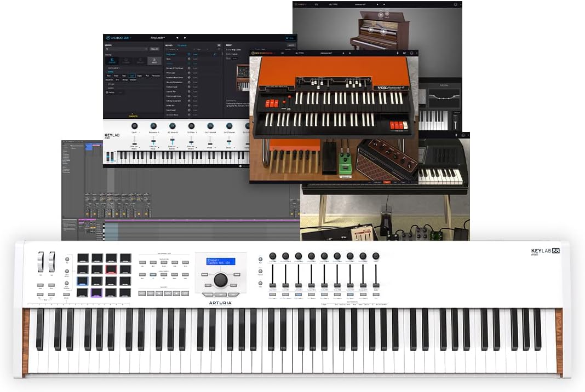The image size is (585, 392).
Task: Close the Analog Lab results panel with the X
Action: pyautogui.click(x=219, y=45)
